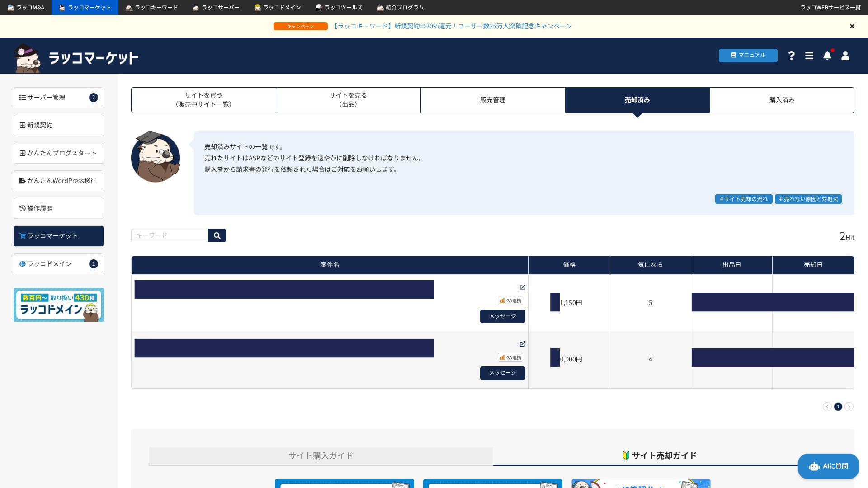Open サイトを買う tab
Screen dimensions: 868x488
click(203, 100)
